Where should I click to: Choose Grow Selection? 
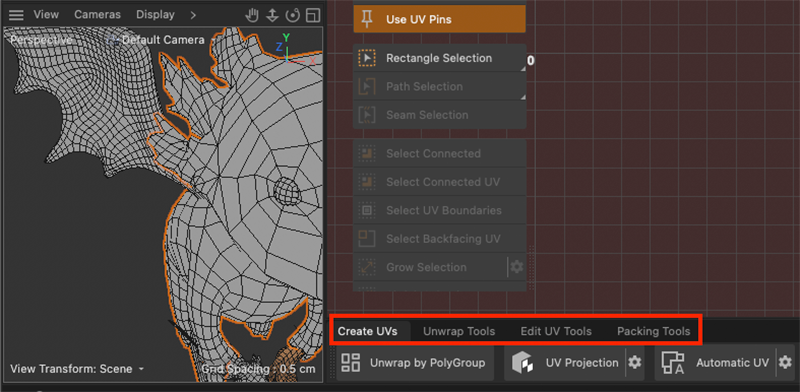point(430,267)
